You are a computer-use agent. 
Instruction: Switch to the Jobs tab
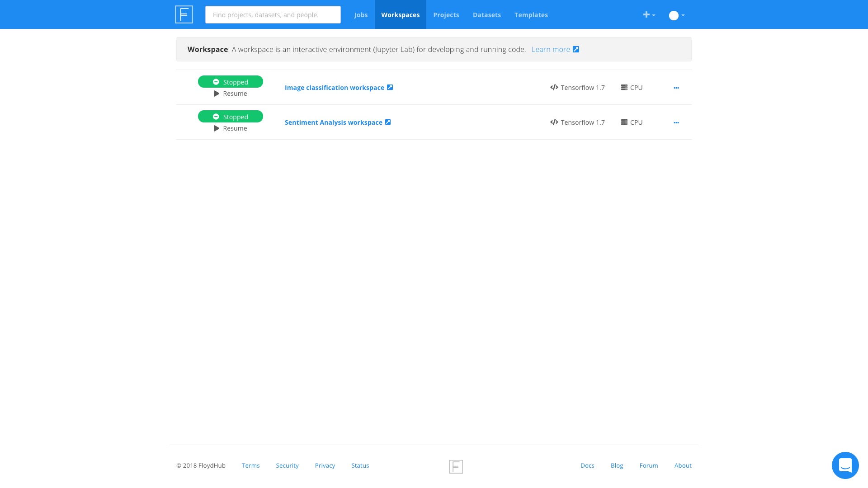tap(361, 15)
